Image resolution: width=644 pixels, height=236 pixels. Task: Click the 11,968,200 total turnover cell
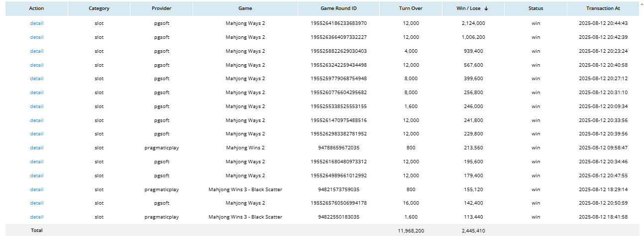point(411,231)
